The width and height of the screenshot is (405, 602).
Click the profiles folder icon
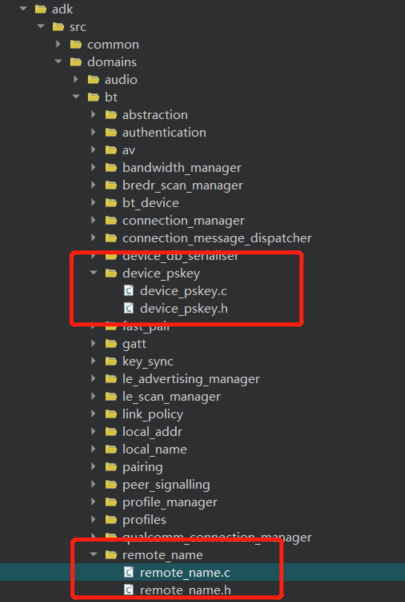(111, 520)
